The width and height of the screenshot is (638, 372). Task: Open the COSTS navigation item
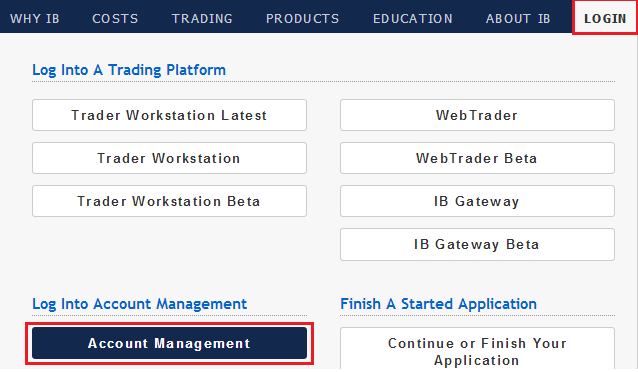tap(115, 19)
